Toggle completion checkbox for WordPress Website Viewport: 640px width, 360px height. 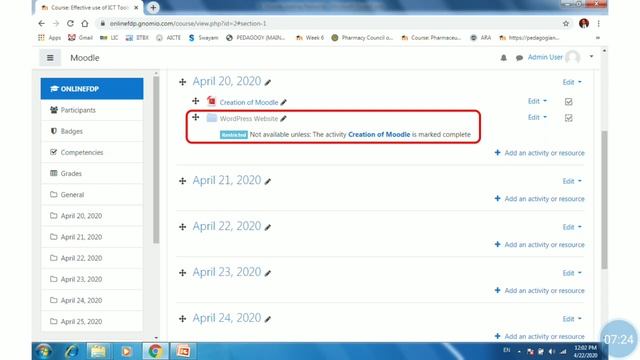pyautogui.click(x=569, y=118)
